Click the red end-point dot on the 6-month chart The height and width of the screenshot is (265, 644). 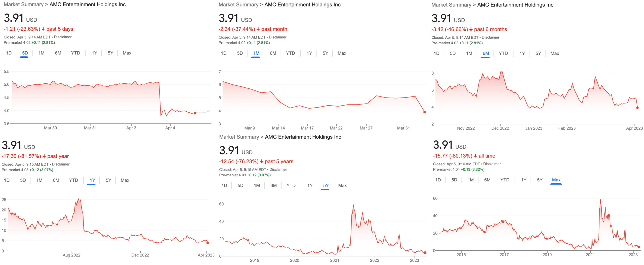(x=637, y=108)
